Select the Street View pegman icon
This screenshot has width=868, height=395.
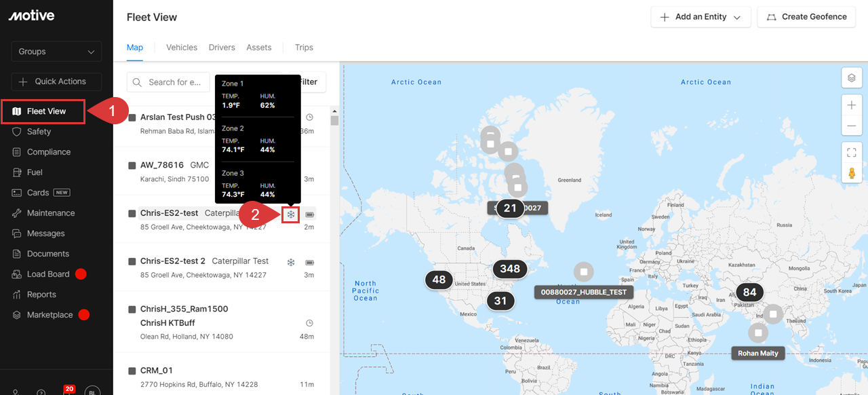click(852, 174)
